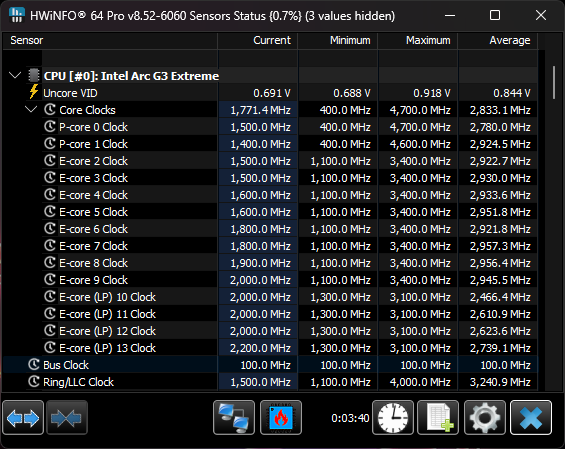565x449 pixels.
Task: Click the clock icon of P-core 1 Clock
Action: point(50,143)
